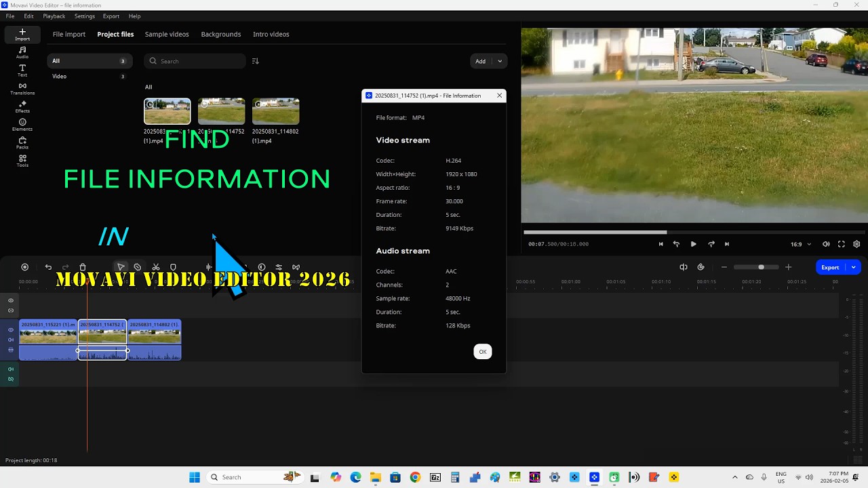Viewport: 868px width, 488px height.
Task: Open player settings gear icon
Action: (x=856, y=244)
